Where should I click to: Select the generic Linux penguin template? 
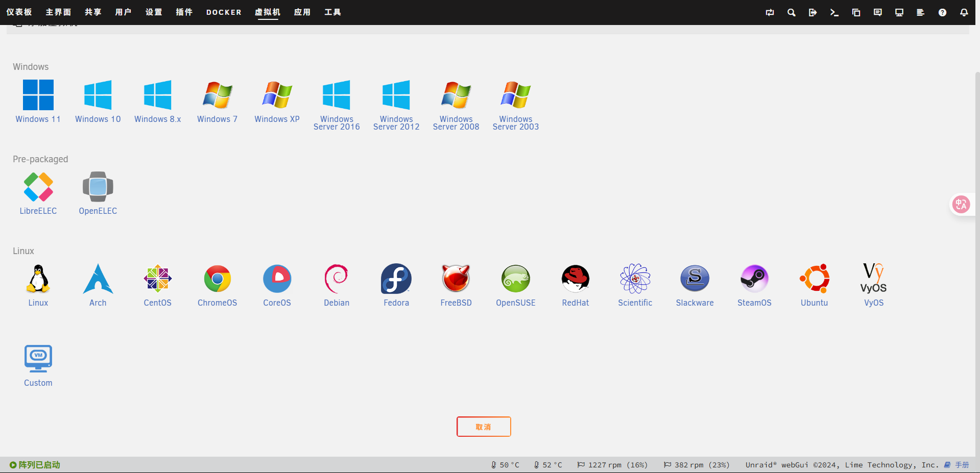[38, 285]
